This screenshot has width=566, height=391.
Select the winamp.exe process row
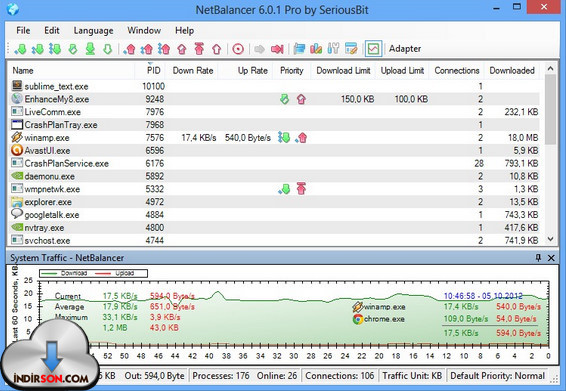tap(274, 138)
